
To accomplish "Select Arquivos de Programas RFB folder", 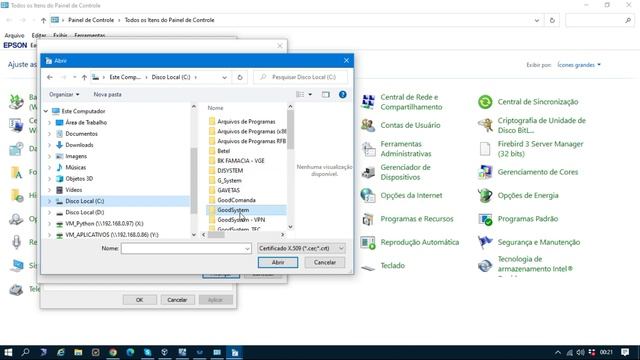I will (x=246, y=141).
